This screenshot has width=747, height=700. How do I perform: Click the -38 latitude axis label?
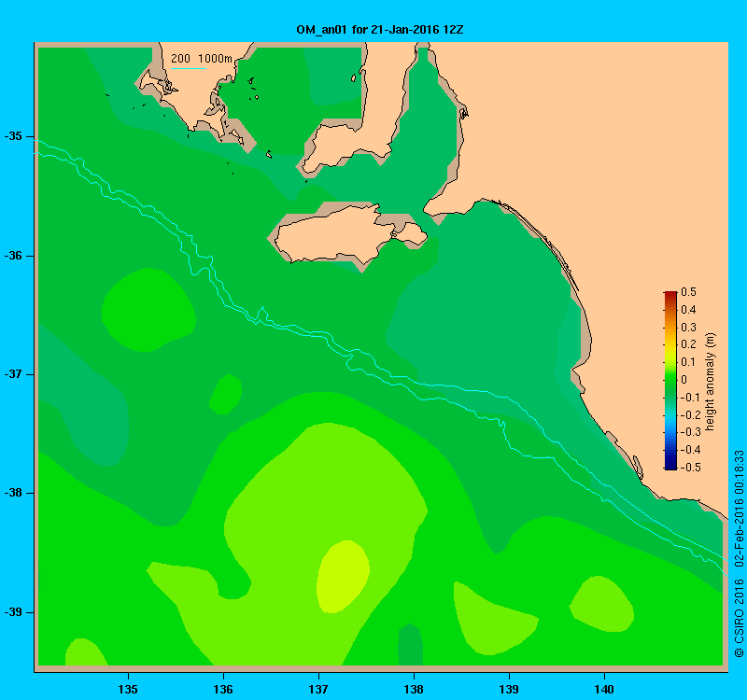tap(13, 493)
